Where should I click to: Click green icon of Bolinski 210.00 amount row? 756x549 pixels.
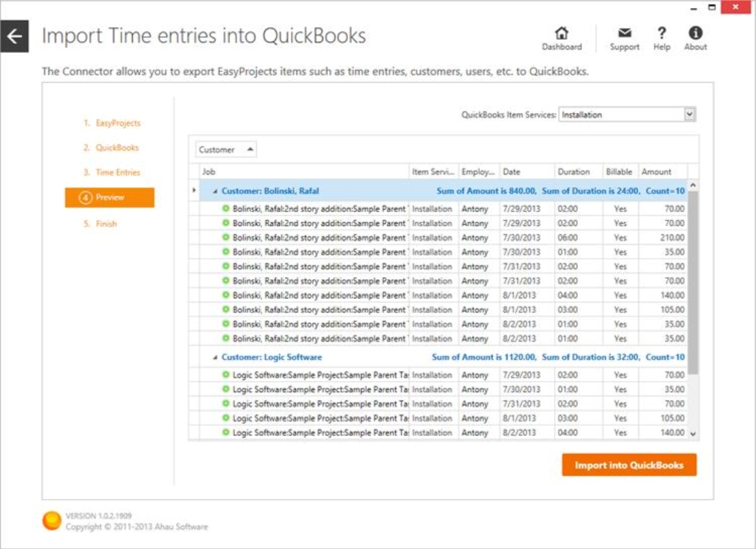point(225,237)
